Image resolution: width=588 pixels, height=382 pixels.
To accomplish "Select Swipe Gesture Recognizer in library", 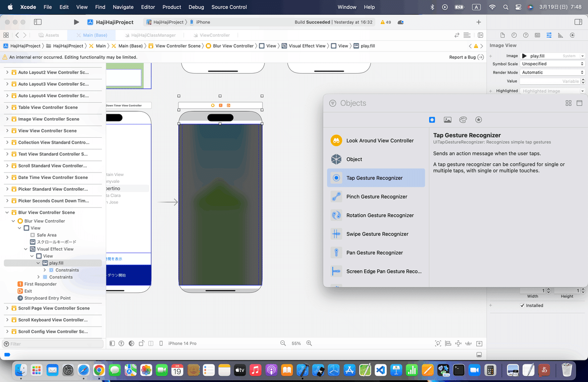I will (x=376, y=234).
